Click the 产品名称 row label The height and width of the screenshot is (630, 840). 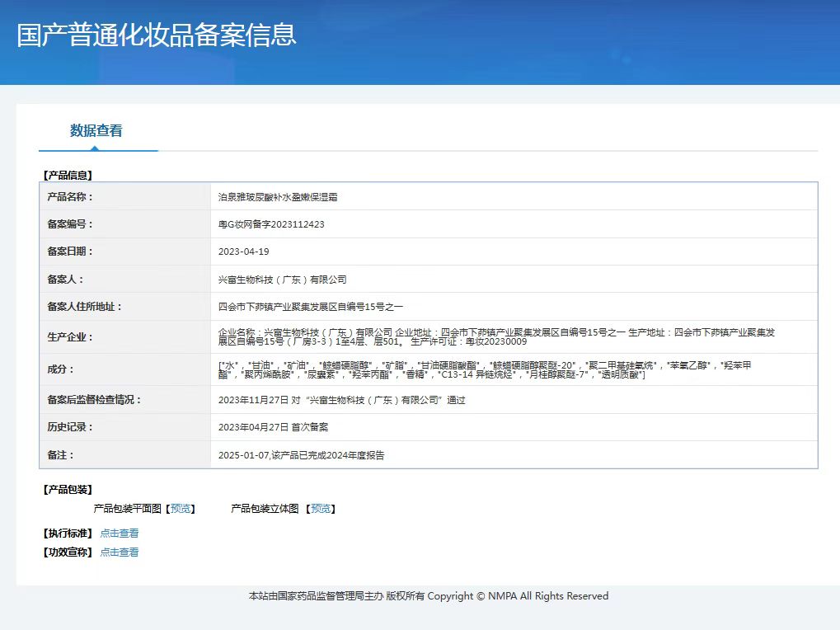point(70,197)
